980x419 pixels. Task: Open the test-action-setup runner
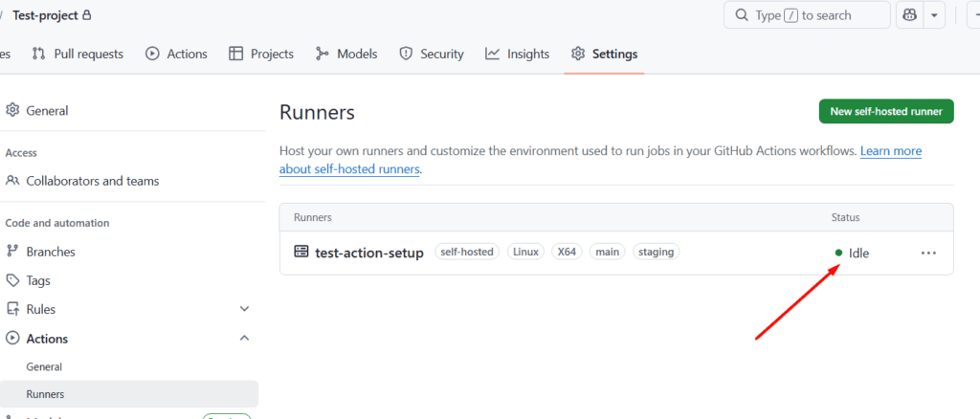coord(369,253)
